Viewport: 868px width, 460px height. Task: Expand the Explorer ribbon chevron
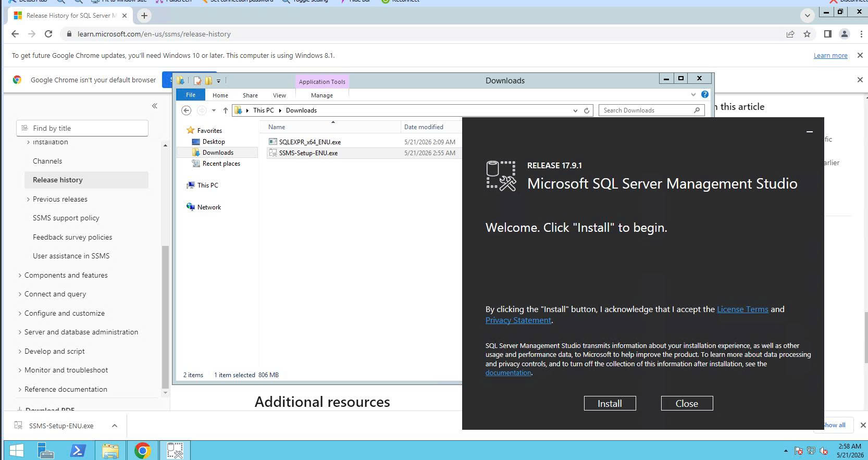[693, 94]
